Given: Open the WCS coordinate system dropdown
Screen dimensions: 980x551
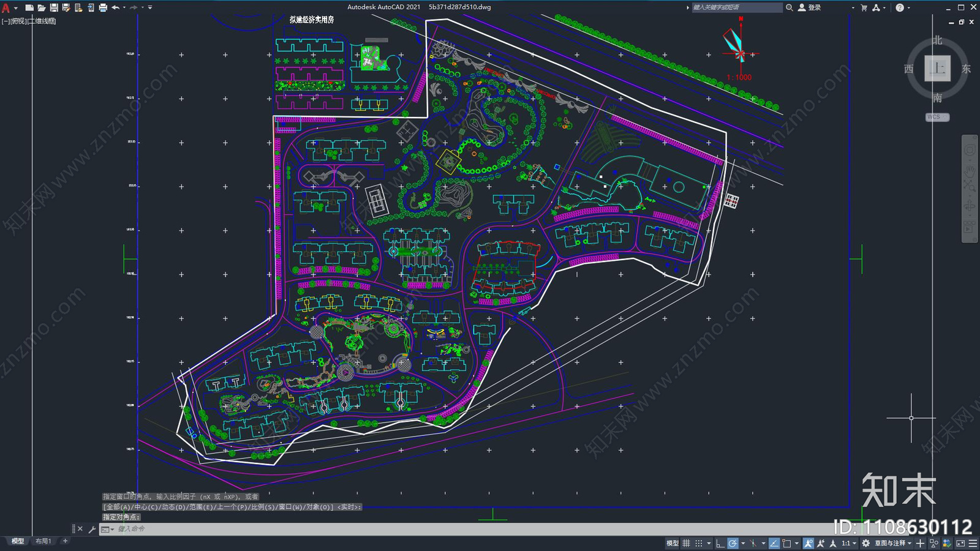Looking at the screenshot, I should click(x=937, y=117).
